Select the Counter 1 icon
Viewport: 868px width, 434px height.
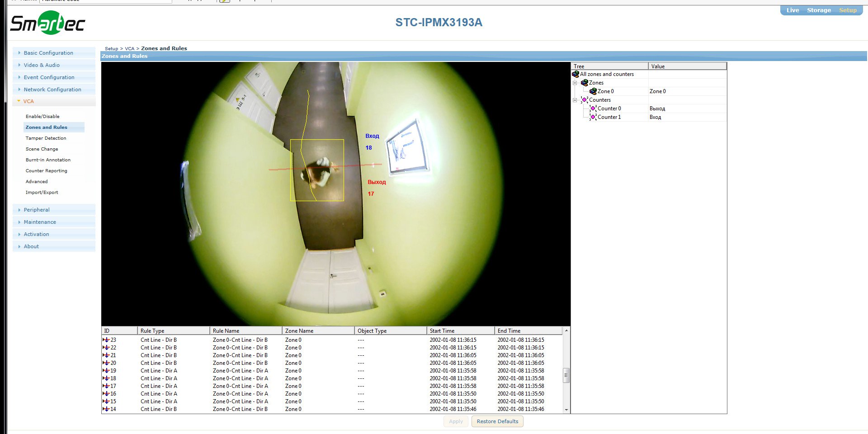pos(593,117)
